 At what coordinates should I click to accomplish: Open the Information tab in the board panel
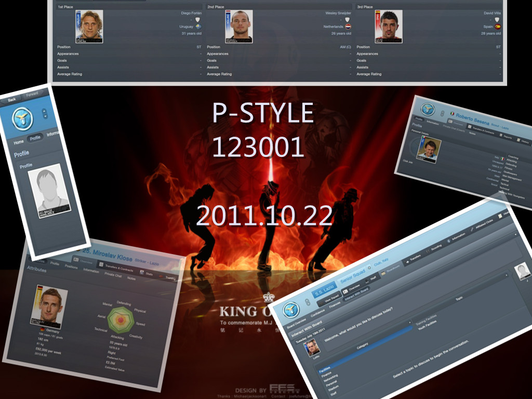456,238
